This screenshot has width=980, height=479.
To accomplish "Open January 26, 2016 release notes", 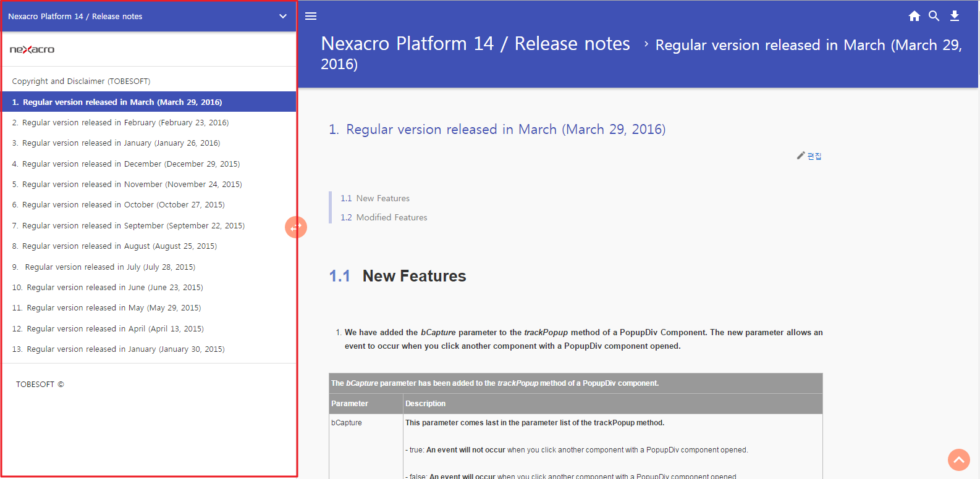I will click(116, 143).
